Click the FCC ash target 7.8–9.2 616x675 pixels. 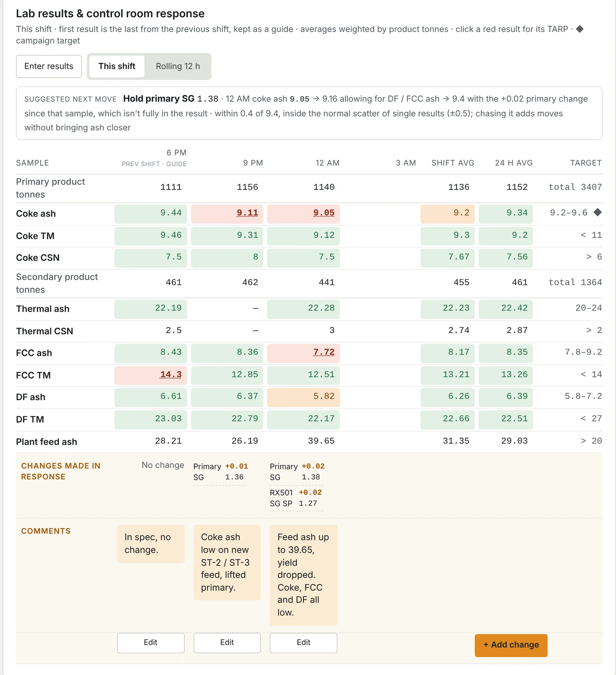click(x=583, y=352)
